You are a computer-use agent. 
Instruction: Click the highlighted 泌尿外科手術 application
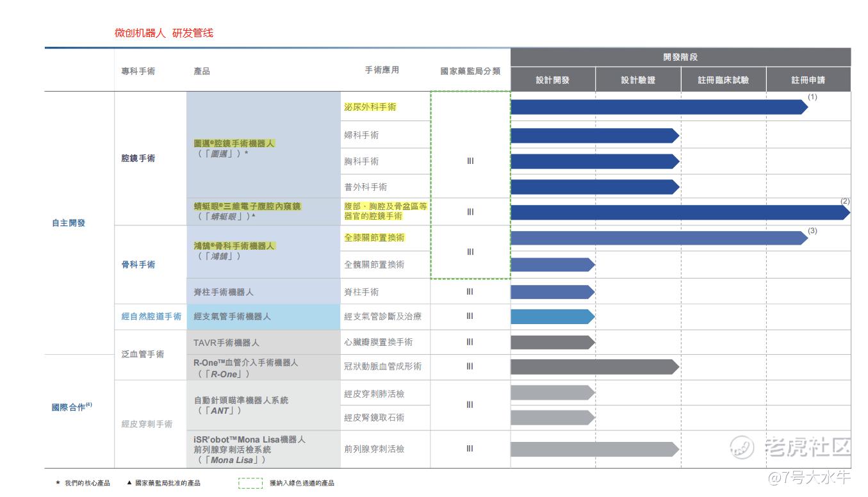click(x=370, y=107)
